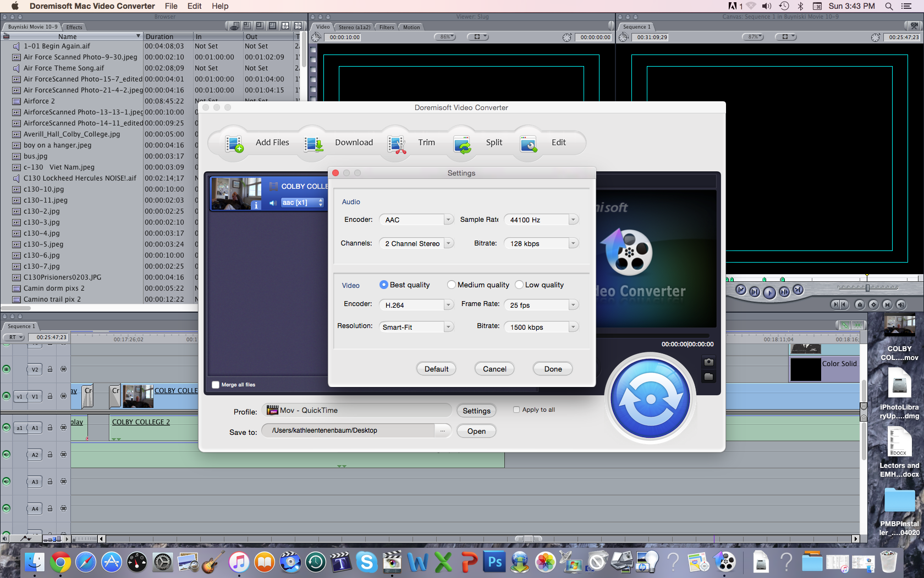Click the shuttle slider in the Canvas
This screenshot has height=578, width=924.
(867, 288)
